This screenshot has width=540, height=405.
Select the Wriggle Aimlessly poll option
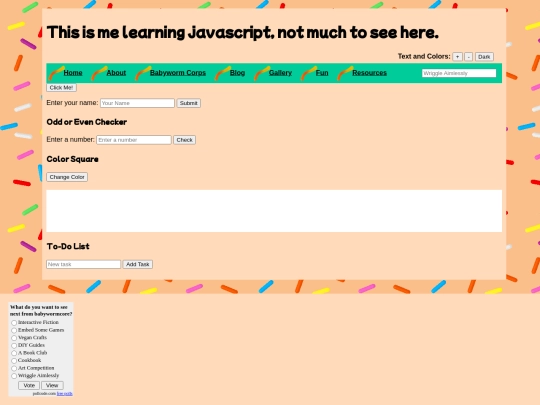(x=14, y=376)
